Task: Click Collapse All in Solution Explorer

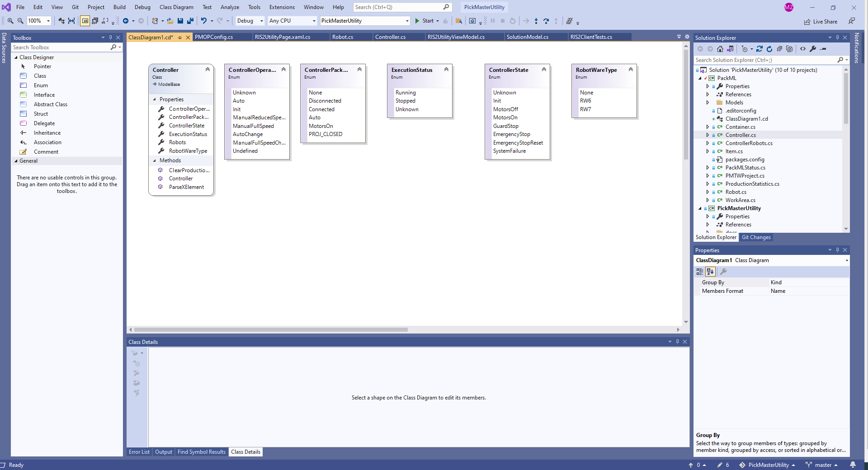Action: [x=779, y=49]
